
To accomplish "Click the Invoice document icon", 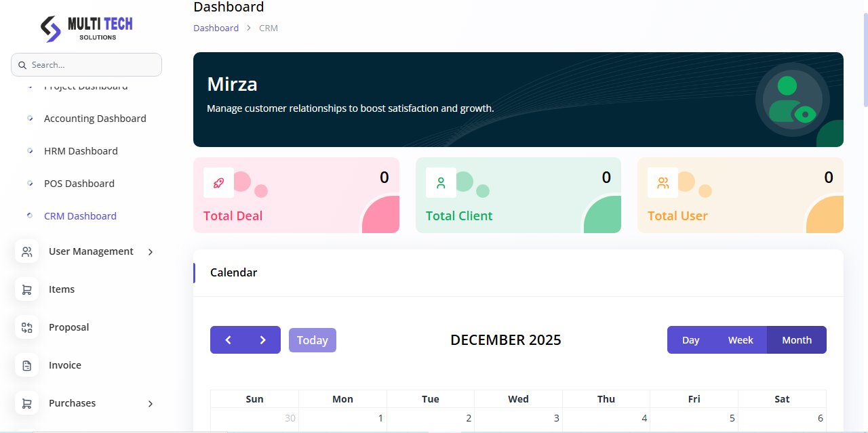I will [x=26, y=365].
